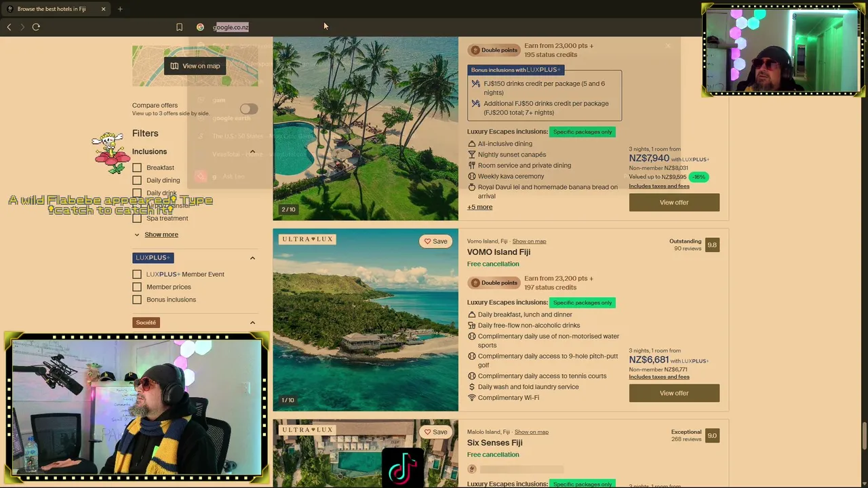Image resolution: width=868 pixels, height=488 pixels.
Task: Enable the LuxPlus+ Member Event filter
Action: tap(137, 274)
